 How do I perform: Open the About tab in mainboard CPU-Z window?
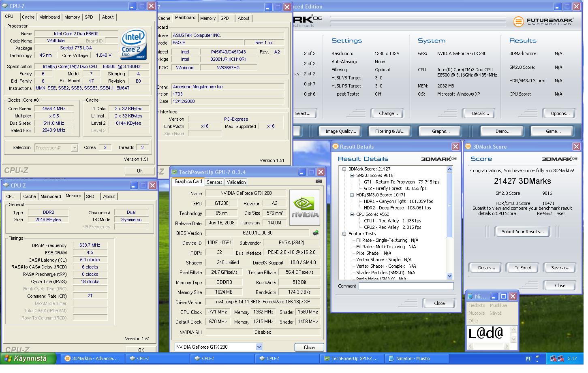coord(244,18)
